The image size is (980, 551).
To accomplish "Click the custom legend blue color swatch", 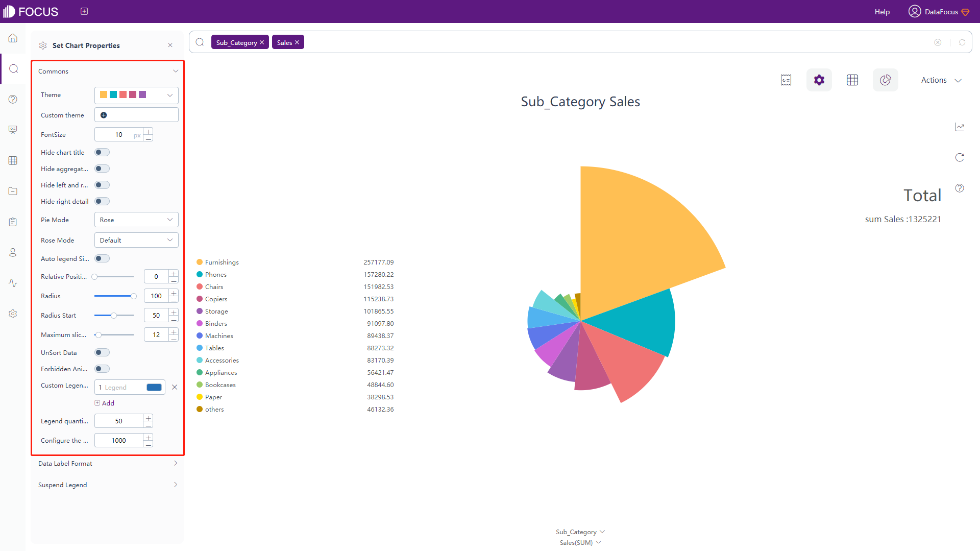I will click(x=154, y=387).
